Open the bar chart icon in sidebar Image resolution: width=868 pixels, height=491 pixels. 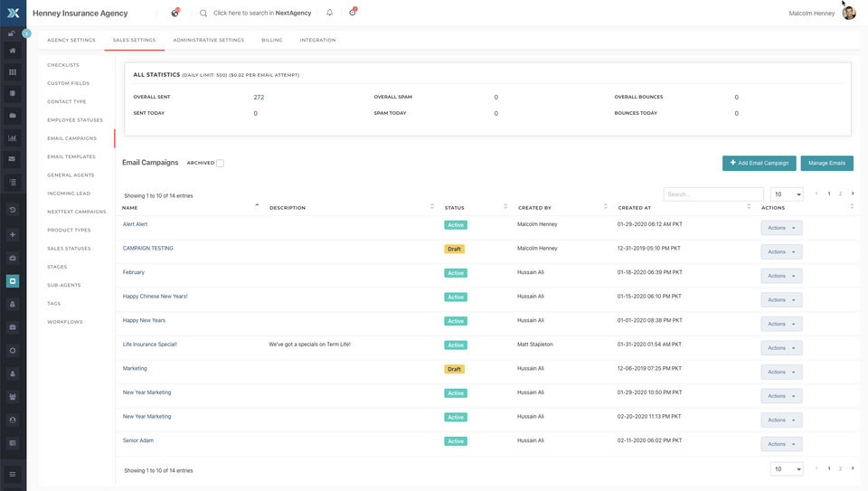pyautogui.click(x=13, y=138)
